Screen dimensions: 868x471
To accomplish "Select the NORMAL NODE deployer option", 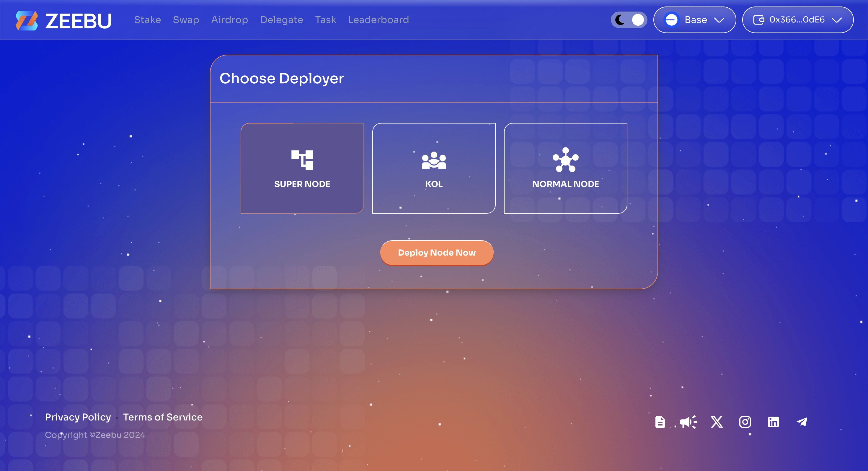I will pyautogui.click(x=565, y=168).
